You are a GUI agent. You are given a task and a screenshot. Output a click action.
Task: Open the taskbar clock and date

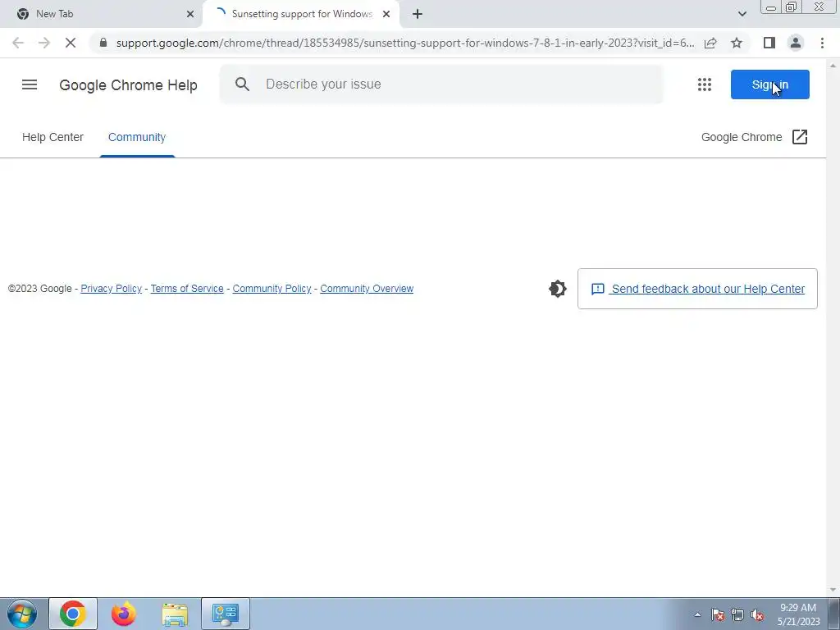tap(798, 614)
